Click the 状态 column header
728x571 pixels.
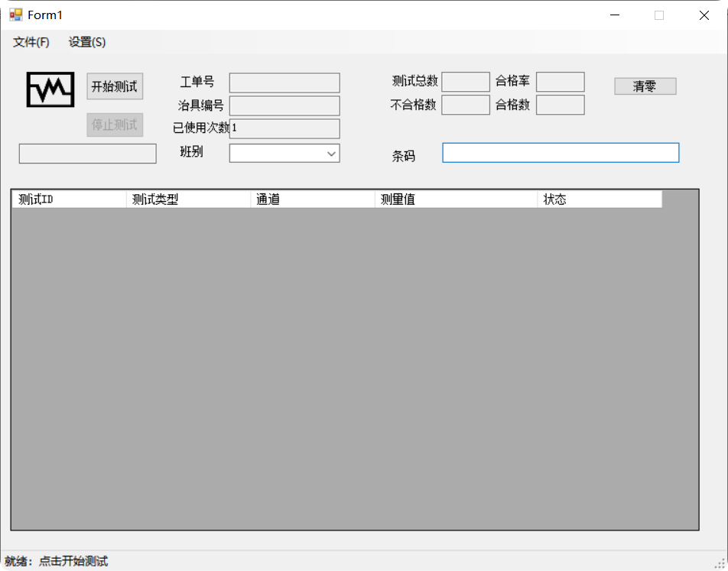(600, 199)
